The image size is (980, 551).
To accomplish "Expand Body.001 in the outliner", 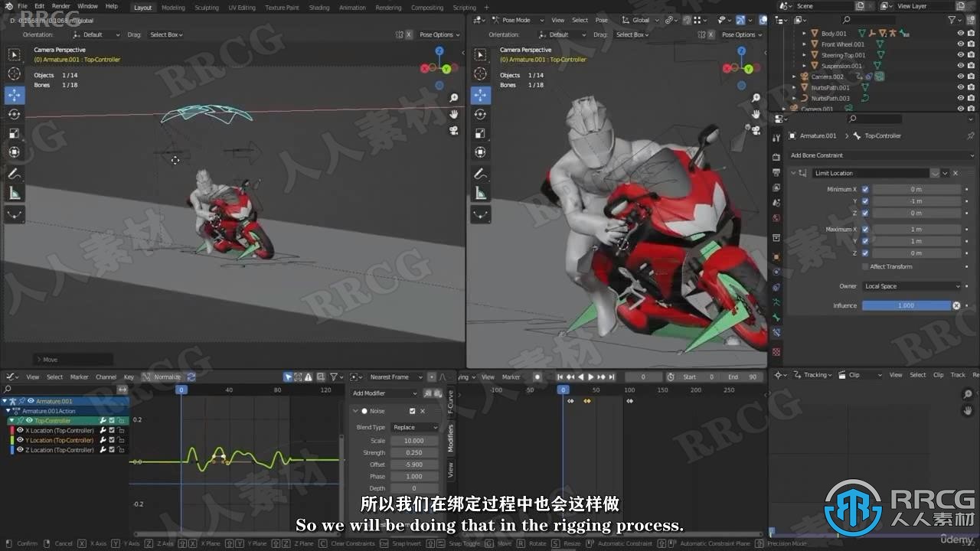I will pos(804,34).
